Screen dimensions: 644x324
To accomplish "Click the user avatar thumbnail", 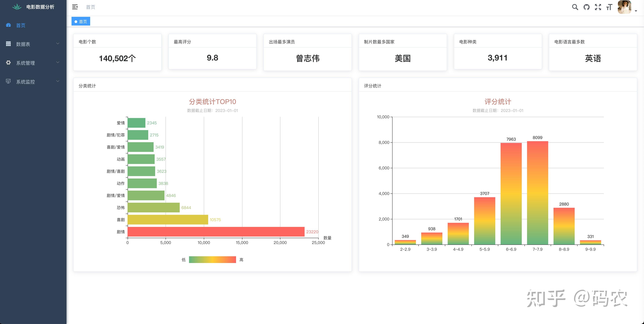I will (624, 7).
